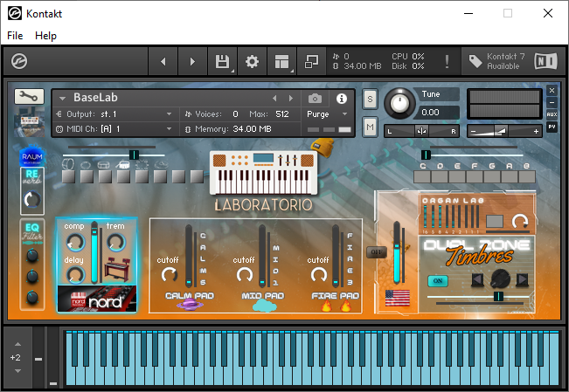Toggle the OFF switch beside Fire Pad
Viewport: 569px width, 392px height.
pyautogui.click(x=377, y=252)
